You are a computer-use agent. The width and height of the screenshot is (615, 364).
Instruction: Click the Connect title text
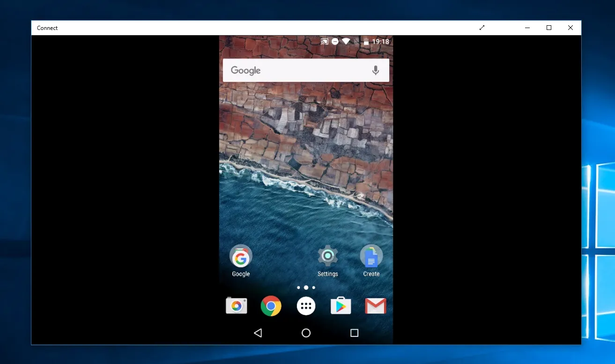click(x=47, y=28)
